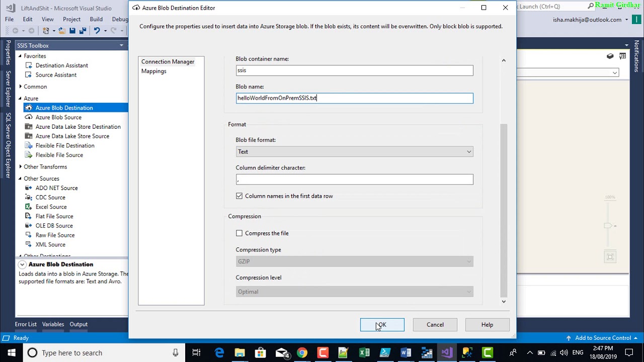
Task: Click the New Project toolbar icon
Action: point(46,31)
